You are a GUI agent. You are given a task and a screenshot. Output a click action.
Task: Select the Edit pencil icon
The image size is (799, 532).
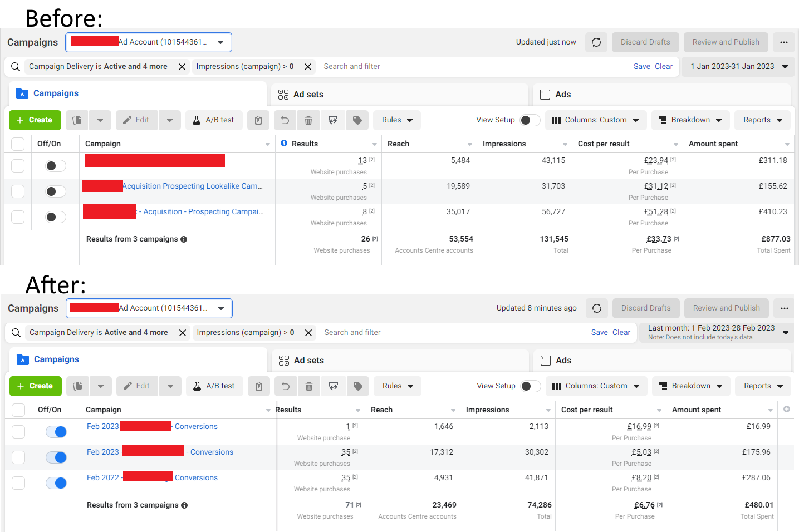(136, 120)
